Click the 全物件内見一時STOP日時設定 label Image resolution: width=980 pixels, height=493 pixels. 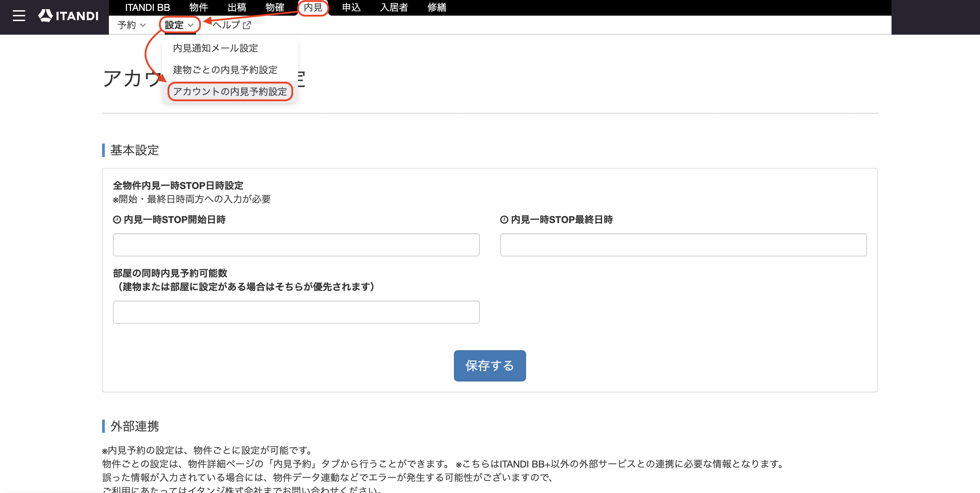click(178, 186)
